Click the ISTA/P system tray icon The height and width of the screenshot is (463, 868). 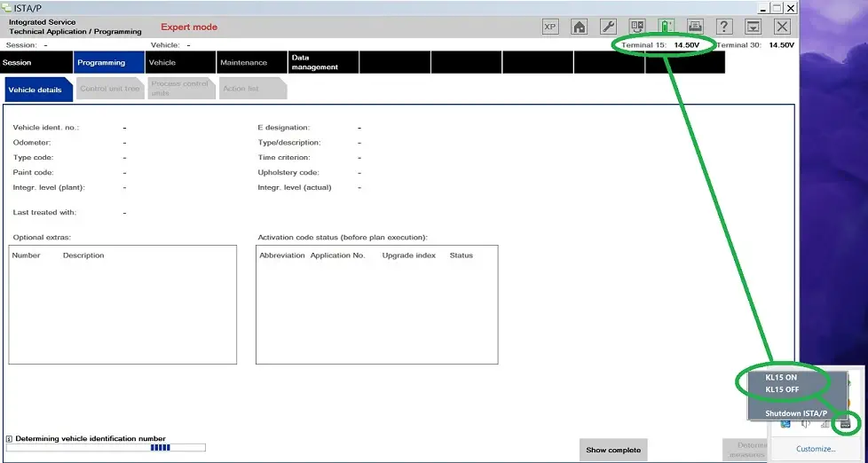pos(846,424)
